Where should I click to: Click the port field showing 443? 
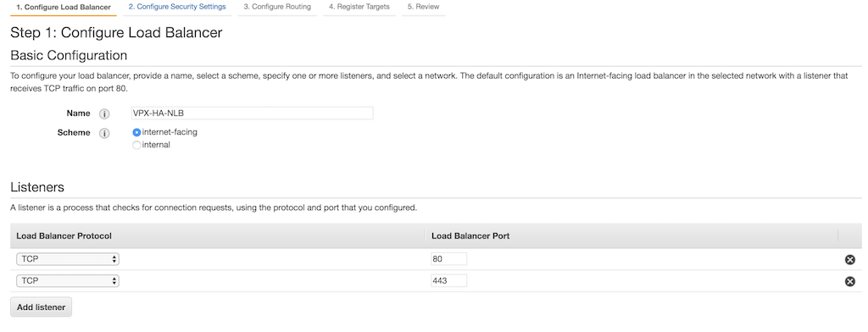coord(448,280)
